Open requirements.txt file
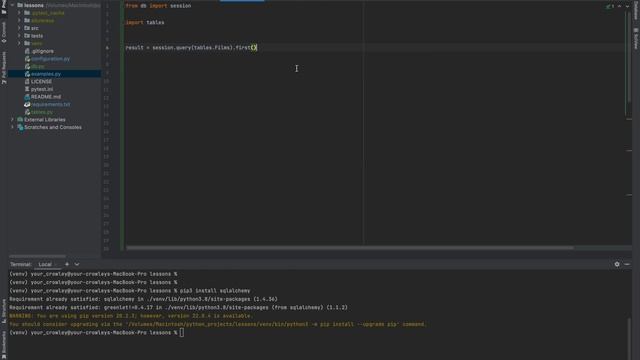The height and width of the screenshot is (360, 640). click(x=51, y=104)
